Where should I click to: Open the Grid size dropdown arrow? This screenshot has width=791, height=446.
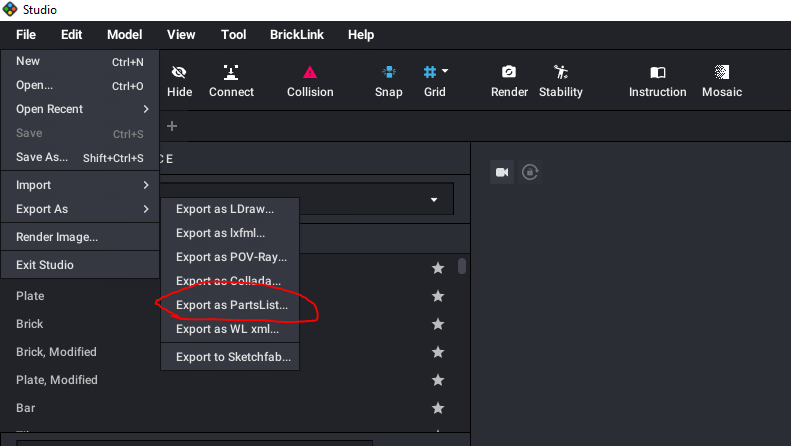445,71
